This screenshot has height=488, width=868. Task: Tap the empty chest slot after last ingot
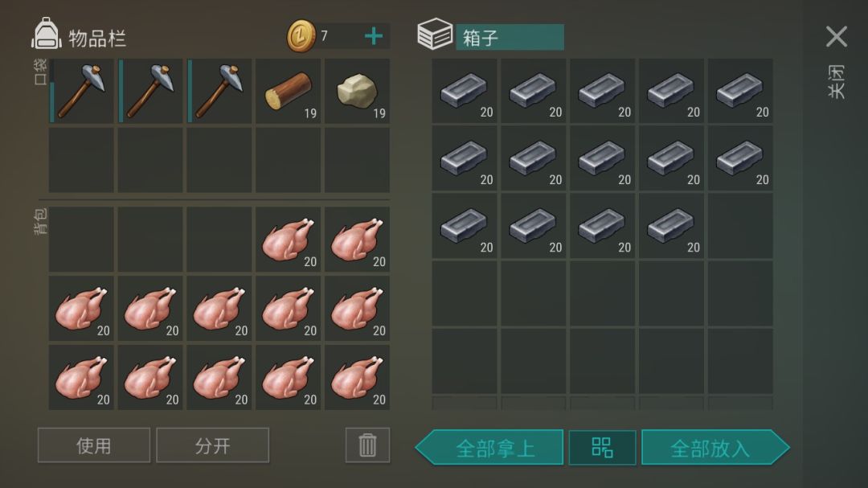pyautogui.click(x=740, y=226)
